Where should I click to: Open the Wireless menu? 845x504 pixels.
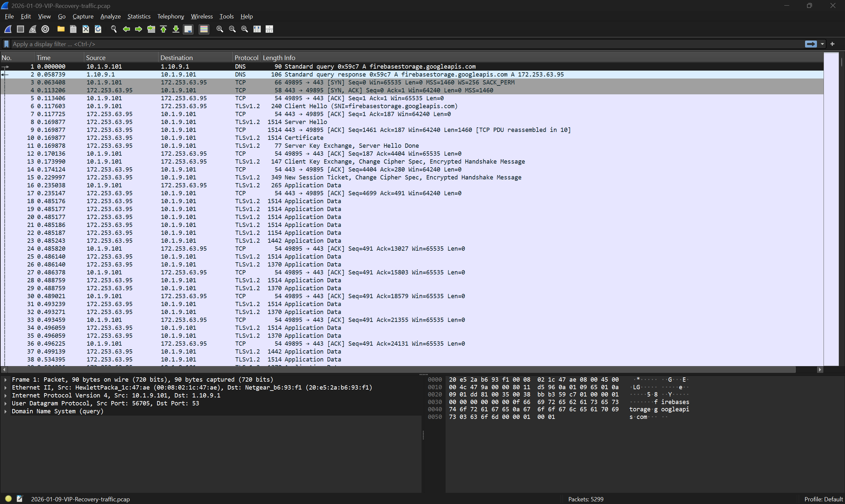point(201,16)
